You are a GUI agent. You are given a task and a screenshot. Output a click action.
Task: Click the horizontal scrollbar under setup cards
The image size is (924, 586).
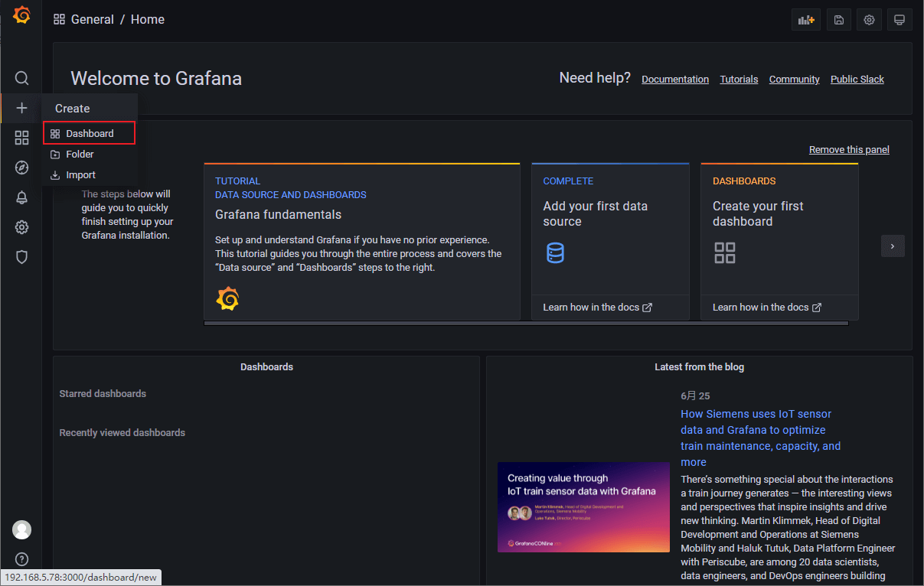click(526, 324)
